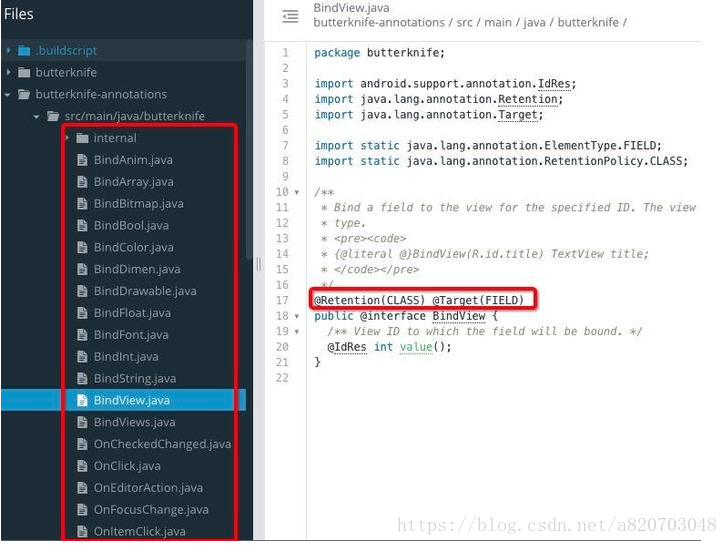Click the butterknife folder icon
The height and width of the screenshot is (545, 728).
tap(24, 72)
